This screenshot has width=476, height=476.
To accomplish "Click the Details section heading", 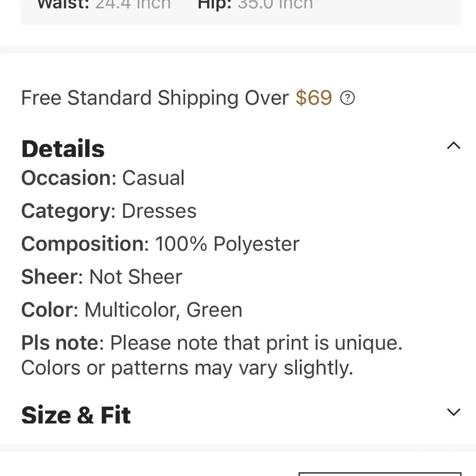I will (x=63, y=149).
